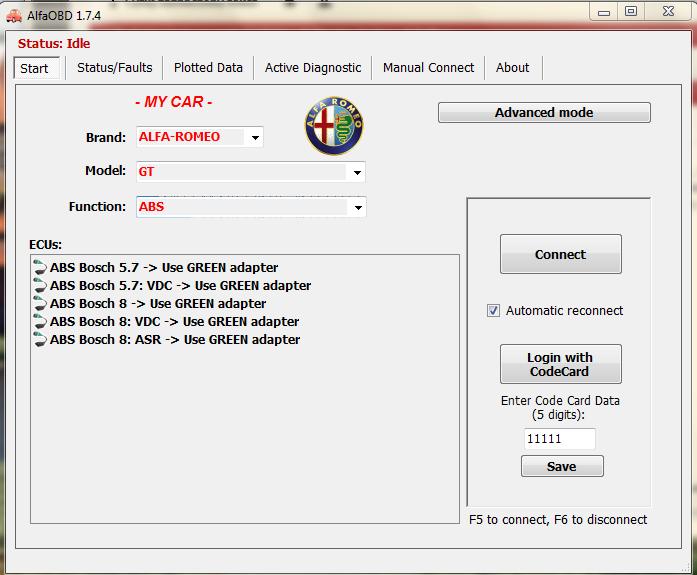Open the Plotted Data tab

coord(208,68)
